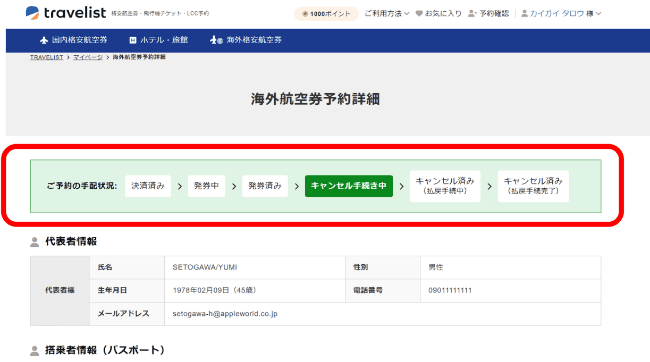
Task: Click the 生年月日 label cell
Action: [127, 290]
